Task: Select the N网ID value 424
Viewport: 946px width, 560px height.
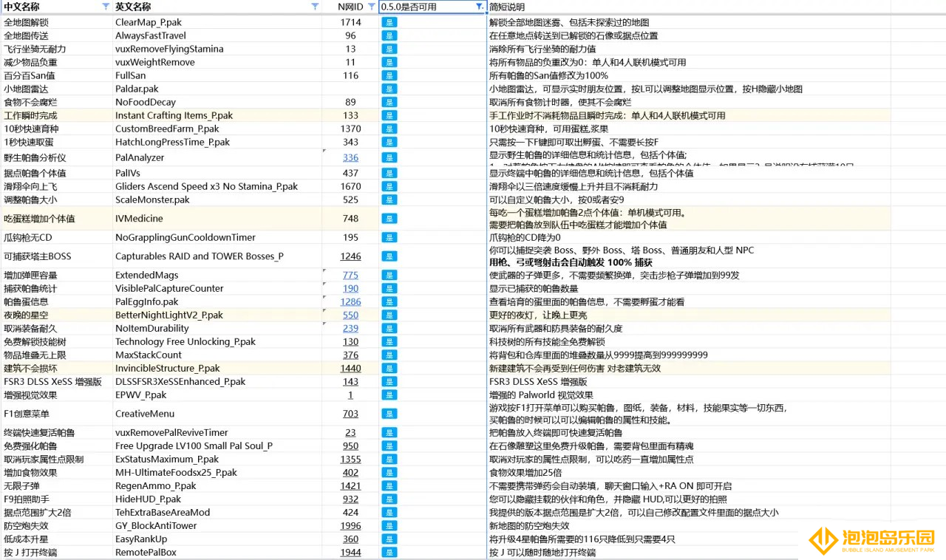Action: tap(350, 512)
